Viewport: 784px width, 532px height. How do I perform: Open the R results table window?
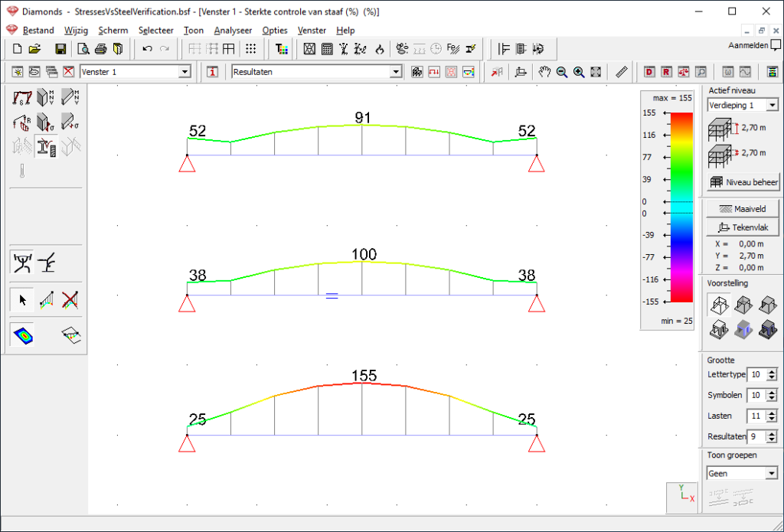coord(666,72)
